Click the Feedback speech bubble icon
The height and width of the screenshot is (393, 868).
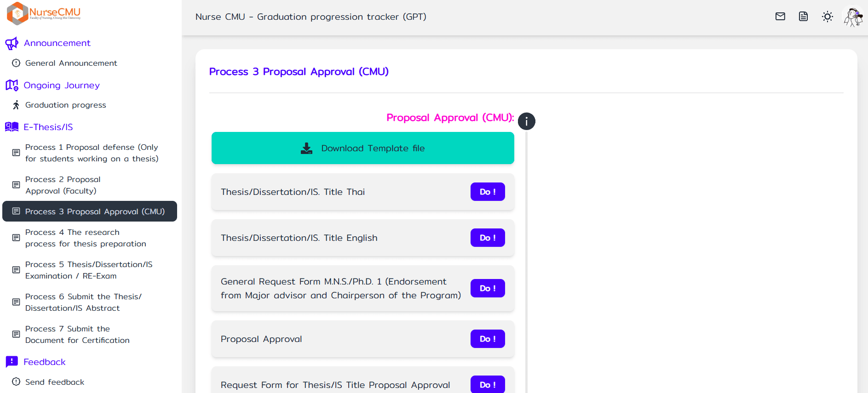pyautogui.click(x=11, y=362)
